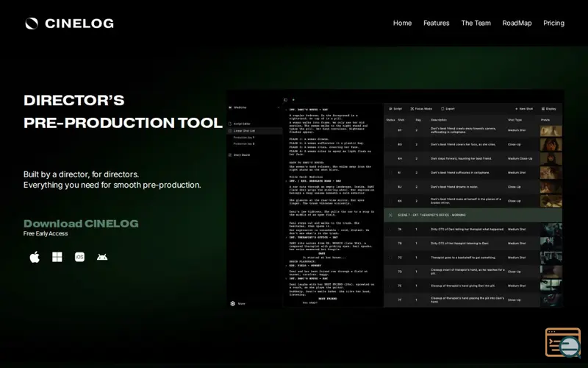Screen dimensions: 588x368
Task: Click the CINELOG logo
Action: point(69,24)
